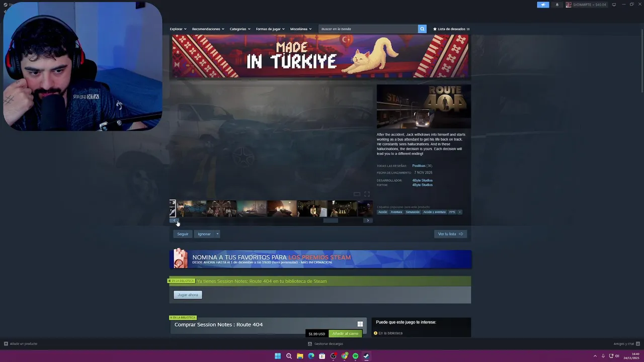The width and height of the screenshot is (644, 362).
Task: Click Añadir al carro button
Action: point(345,333)
